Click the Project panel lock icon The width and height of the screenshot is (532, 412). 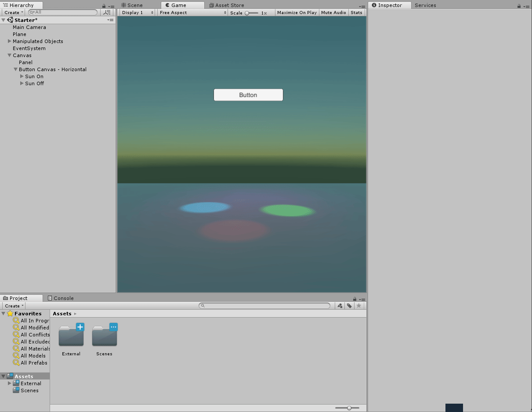click(x=355, y=299)
